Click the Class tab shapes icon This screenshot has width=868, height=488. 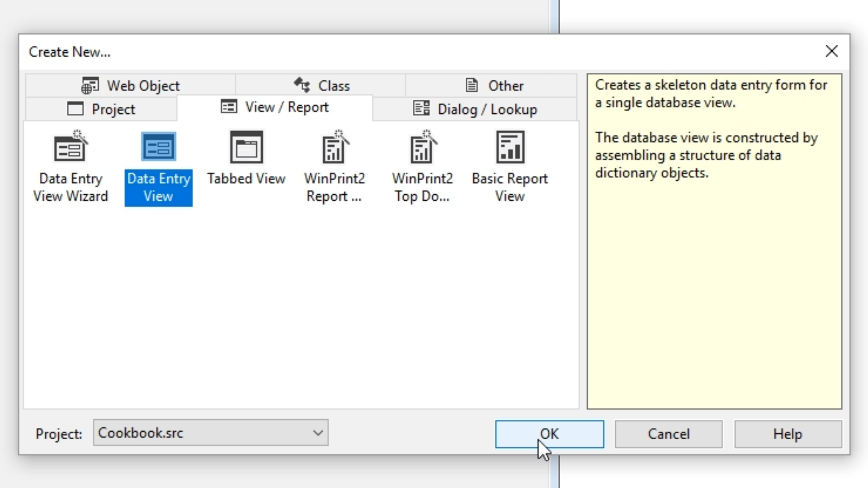pos(302,85)
